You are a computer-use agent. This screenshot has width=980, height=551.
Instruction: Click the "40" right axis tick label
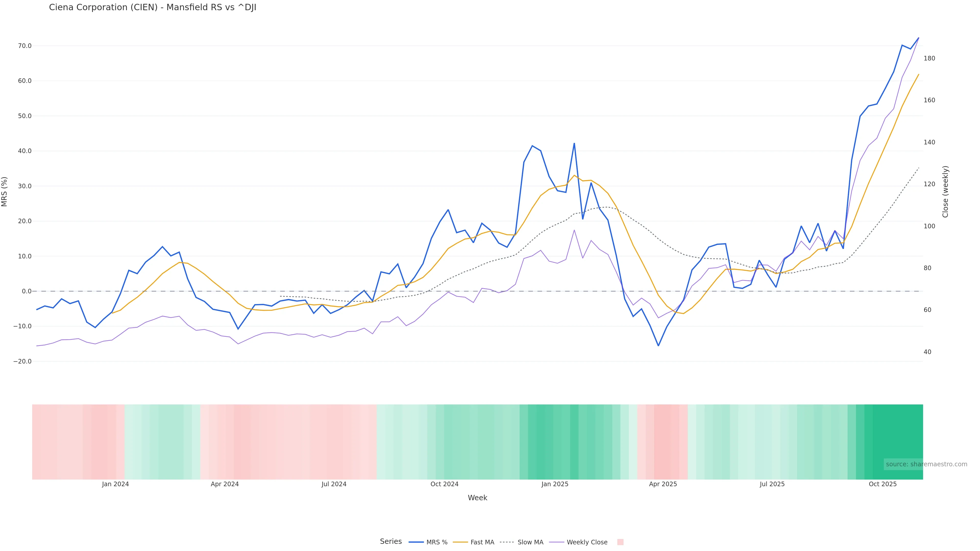[927, 352]
